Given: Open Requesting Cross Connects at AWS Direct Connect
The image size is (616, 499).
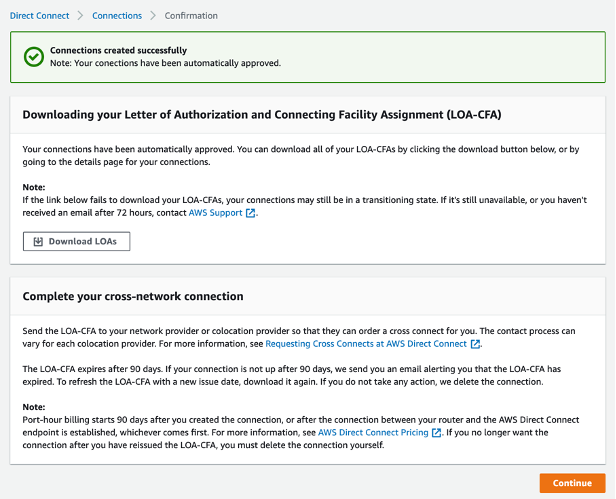Looking at the screenshot, I should (366, 344).
